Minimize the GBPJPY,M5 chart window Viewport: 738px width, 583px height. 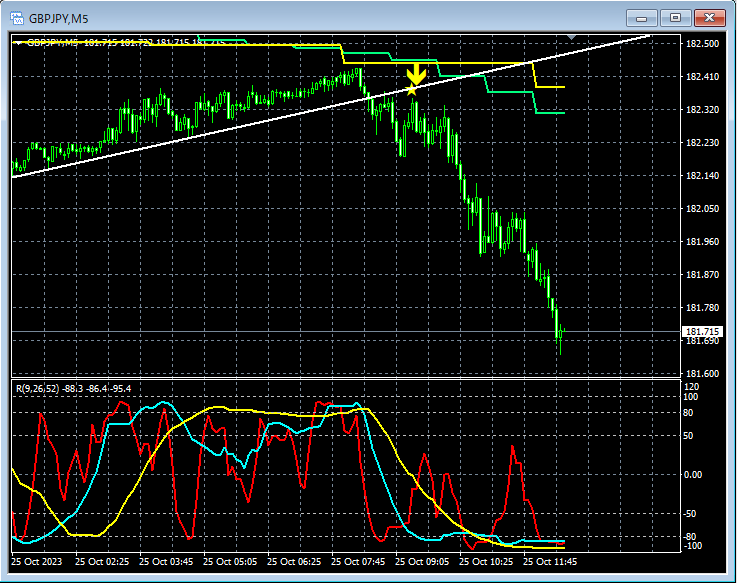pos(642,18)
